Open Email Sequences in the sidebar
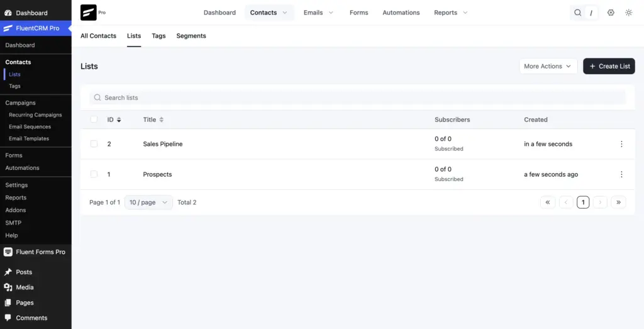The image size is (644, 329). click(x=30, y=127)
